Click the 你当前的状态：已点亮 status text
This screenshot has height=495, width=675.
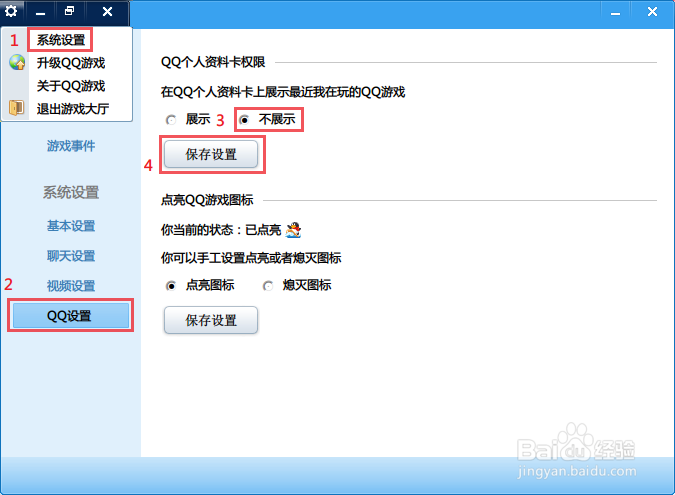tap(221, 230)
